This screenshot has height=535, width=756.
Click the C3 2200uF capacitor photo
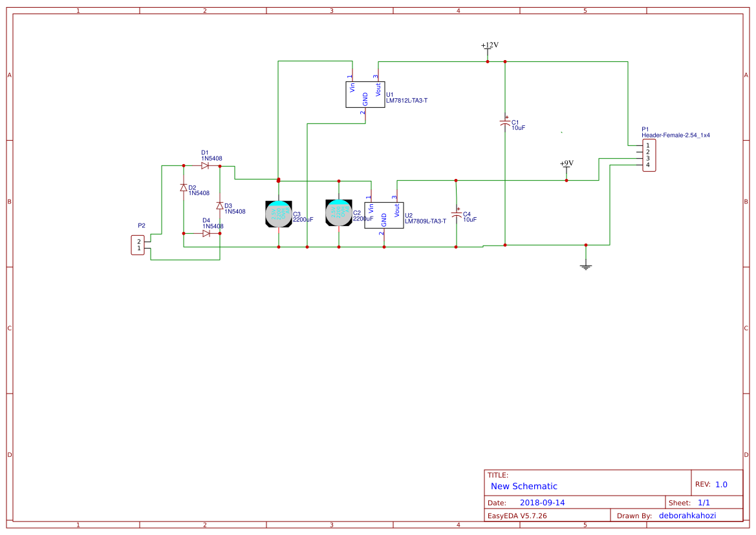[x=278, y=215]
